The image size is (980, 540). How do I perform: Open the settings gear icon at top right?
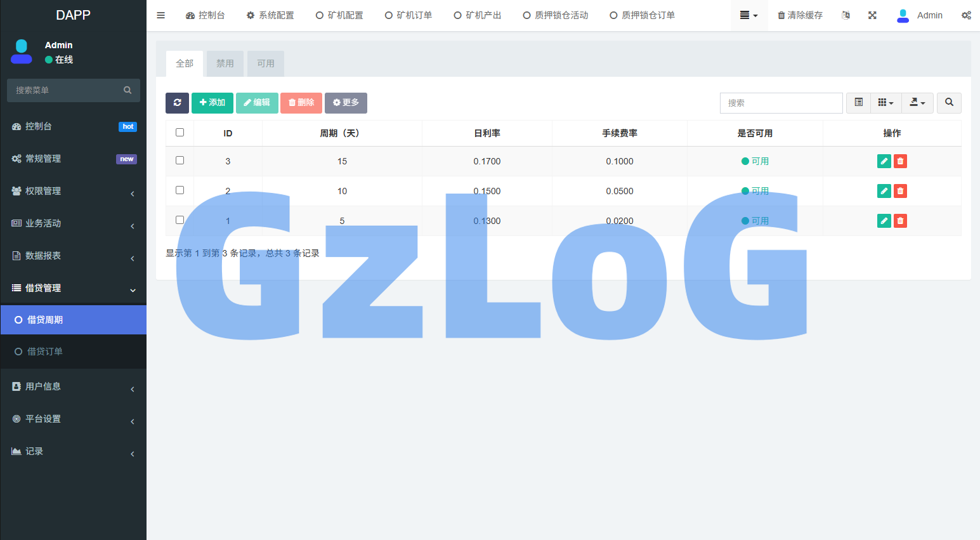click(966, 15)
